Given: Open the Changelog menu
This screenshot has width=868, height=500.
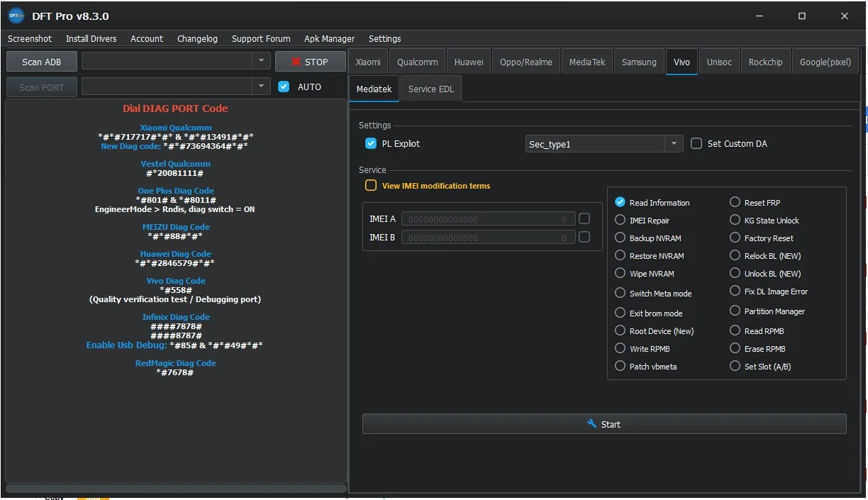Looking at the screenshot, I should [197, 39].
